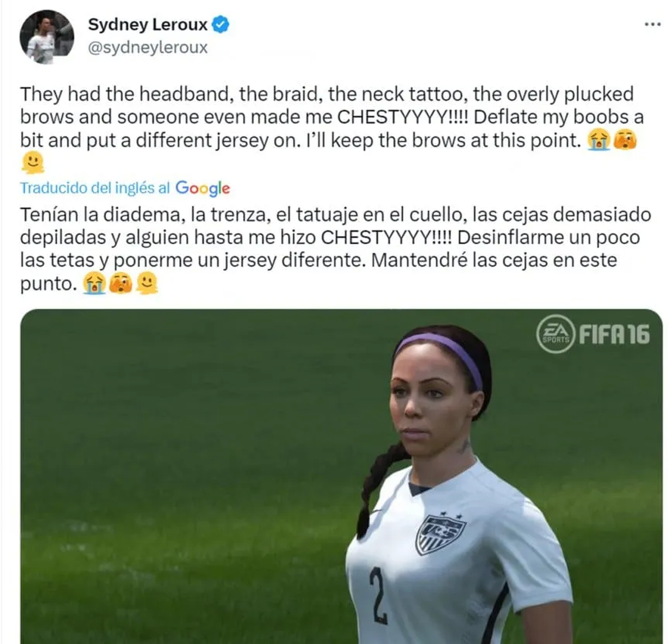Click the blue verified badge
Image resolution: width=668 pixels, height=644 pixels.
point(221,24)
